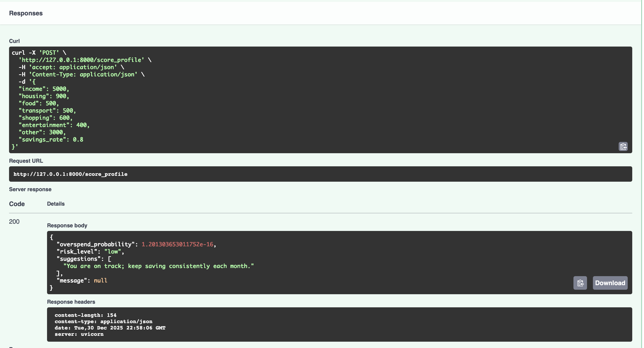
Task: Click the server uvicorn header line
Action: [79, 334]
